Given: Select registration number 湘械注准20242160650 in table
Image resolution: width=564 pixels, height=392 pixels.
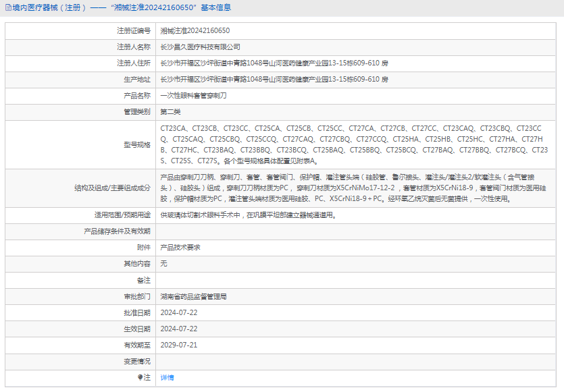Looking at the screenshot, I should coord(195,30).
